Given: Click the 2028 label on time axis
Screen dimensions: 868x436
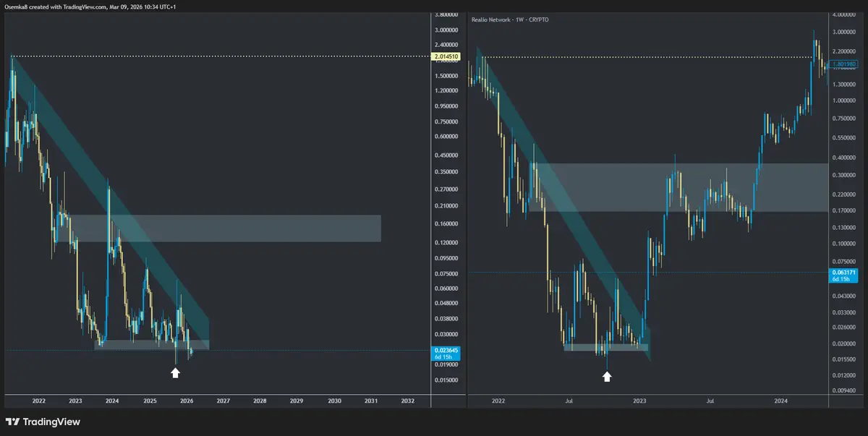Looking at the screenshot, I should [x=260, y=401].
